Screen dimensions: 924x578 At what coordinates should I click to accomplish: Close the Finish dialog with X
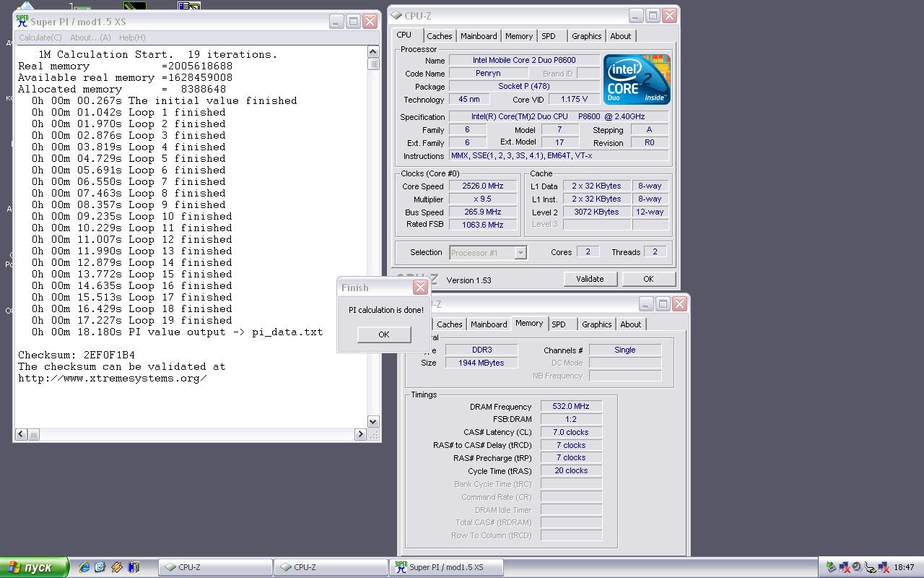pyautogui.click(x=420, y=288)
